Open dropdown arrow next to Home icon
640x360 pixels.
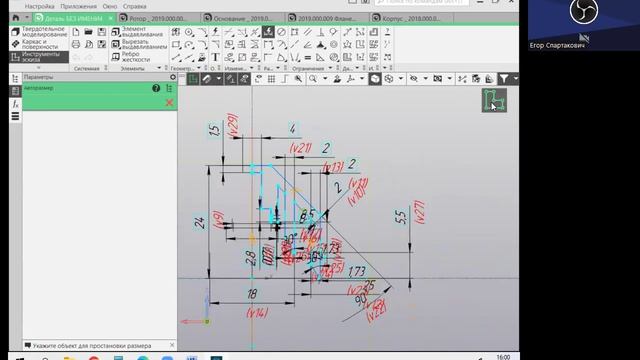27,18
